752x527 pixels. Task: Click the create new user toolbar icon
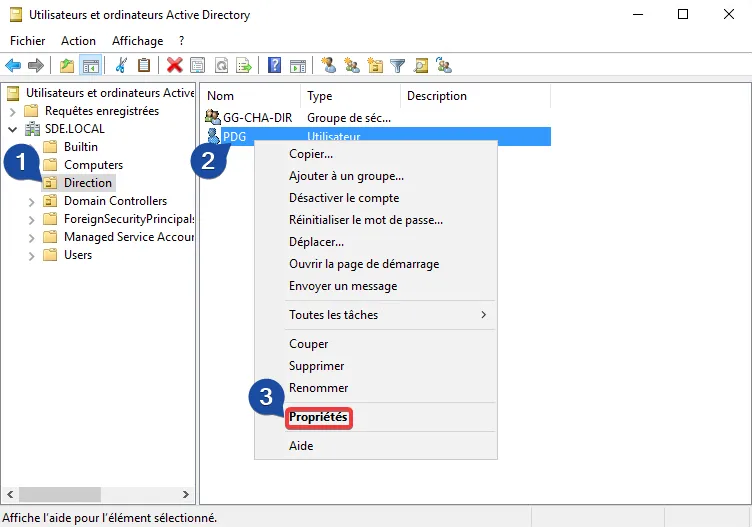tap(328, 66)
